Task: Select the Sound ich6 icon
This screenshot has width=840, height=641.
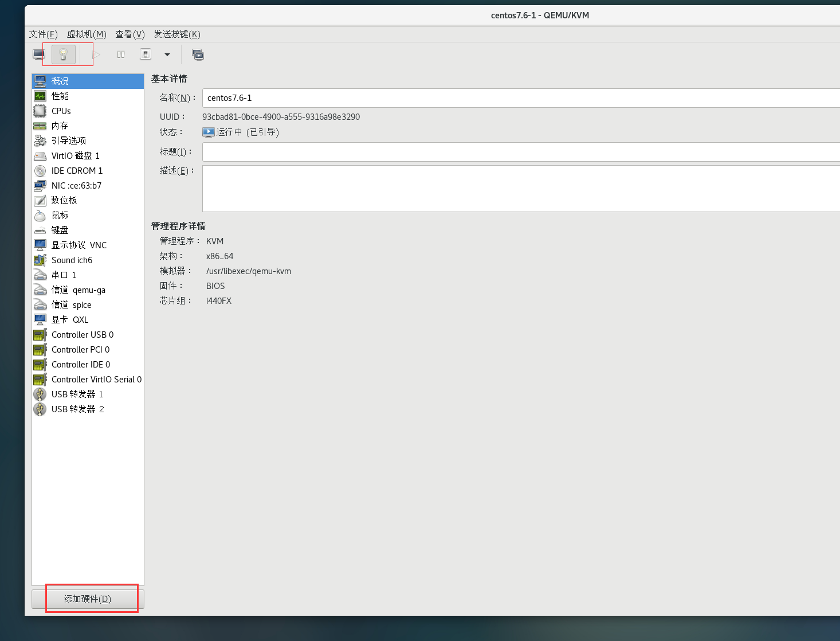Action: click(x=40, y=260)
